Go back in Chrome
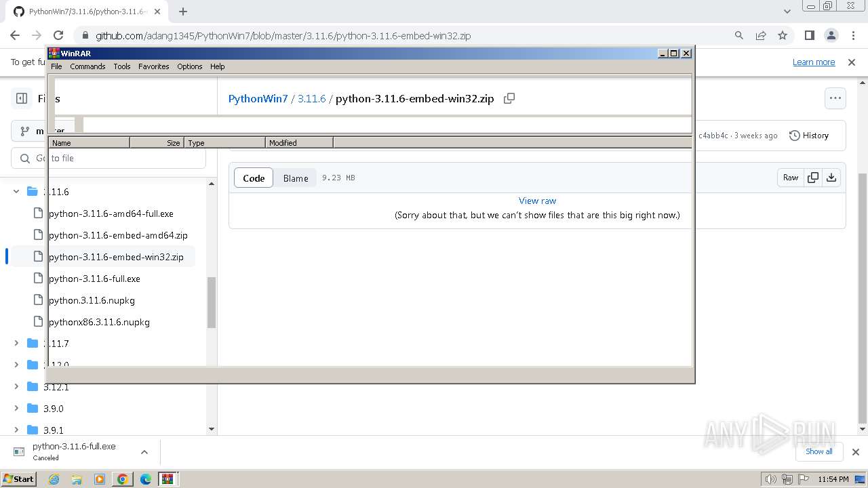 coord(15,35)
